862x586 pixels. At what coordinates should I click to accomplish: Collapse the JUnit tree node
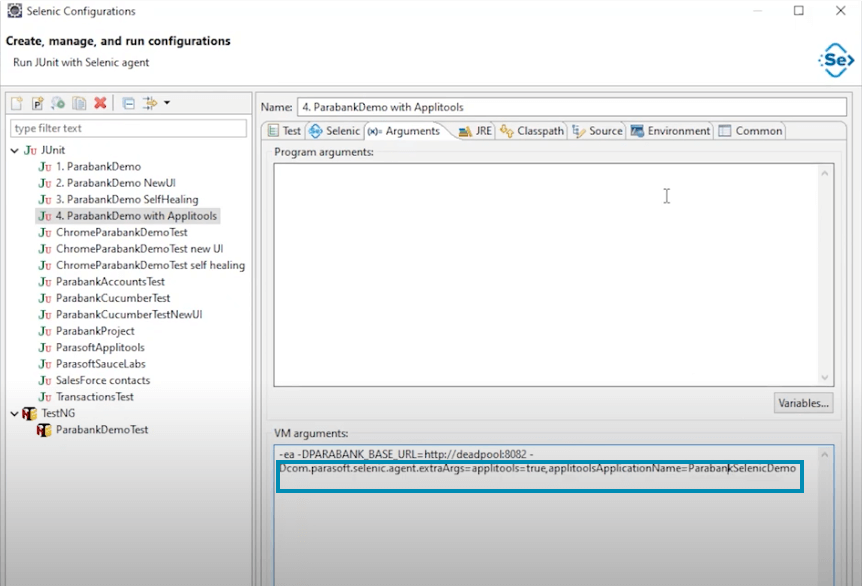tap(15, 150)
